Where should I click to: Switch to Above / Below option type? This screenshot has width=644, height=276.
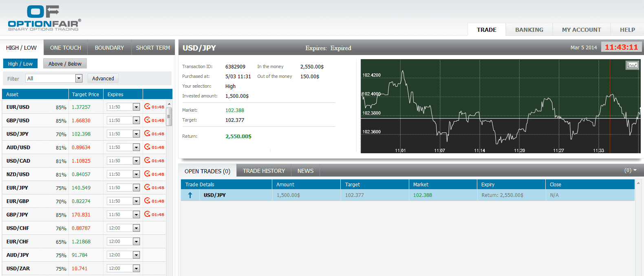coord(65,64)
